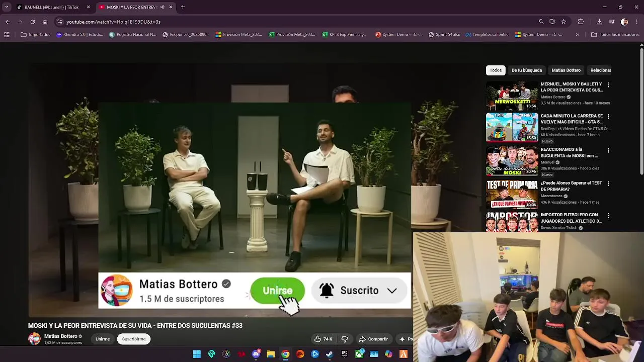Share the video with Compartir button
644x362 pixels.
(373, 339)
